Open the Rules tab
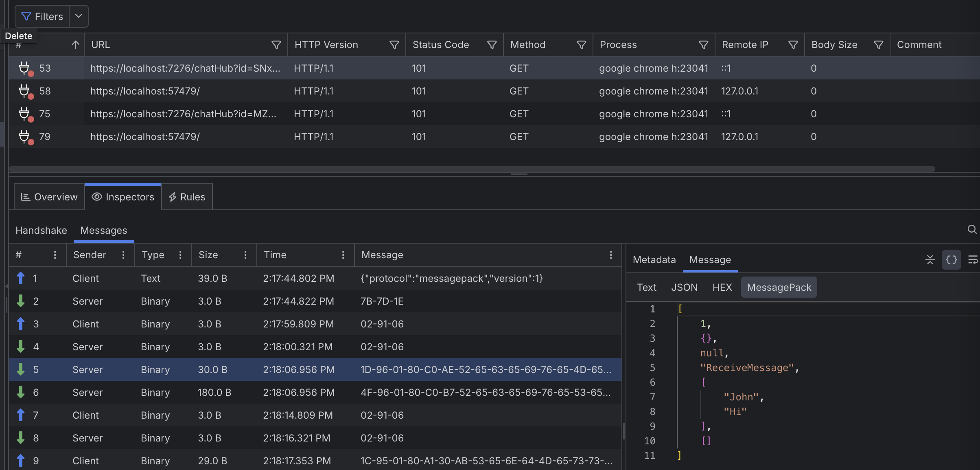Screen dimensions: 980x470 coord(187,197)
